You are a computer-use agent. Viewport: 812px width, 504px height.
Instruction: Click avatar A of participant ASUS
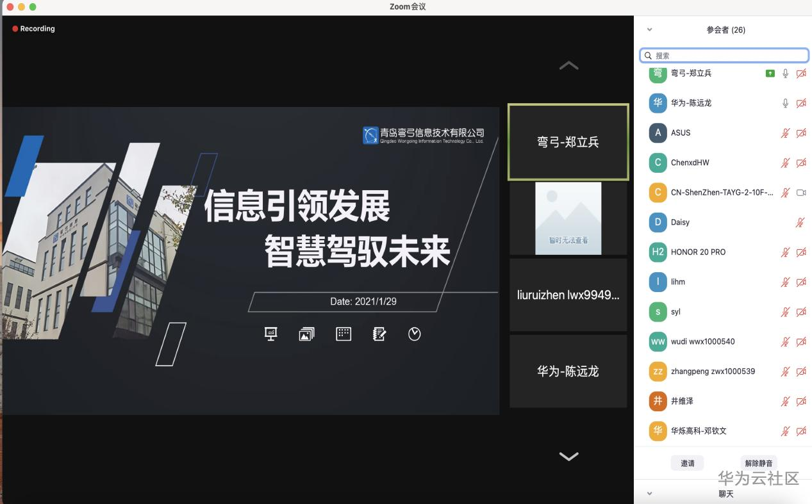pyautogui.click(x=658, y=133)
